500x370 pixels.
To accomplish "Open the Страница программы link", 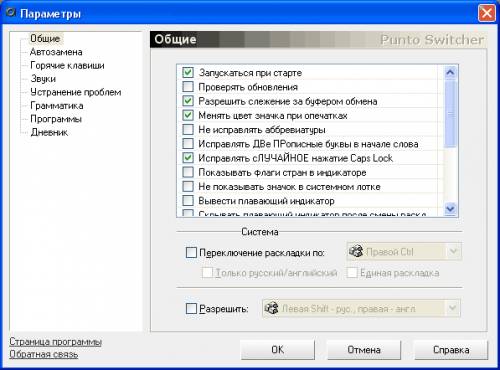I will 55,342.
